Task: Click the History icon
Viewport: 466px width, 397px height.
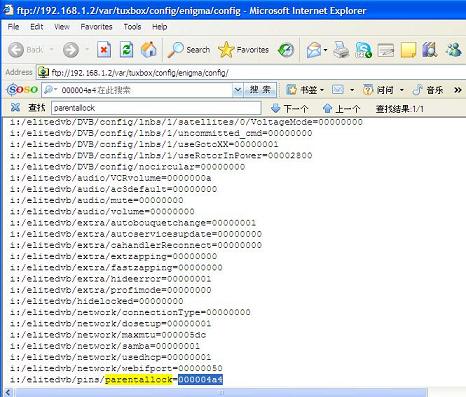Action: click(286, 50)
